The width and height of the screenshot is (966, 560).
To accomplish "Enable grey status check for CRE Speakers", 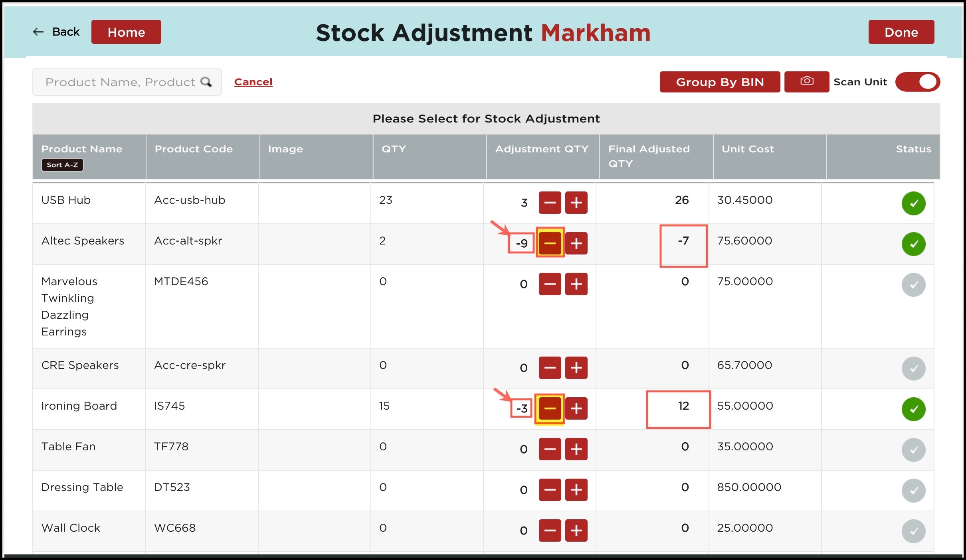I will tap(913, 368).
